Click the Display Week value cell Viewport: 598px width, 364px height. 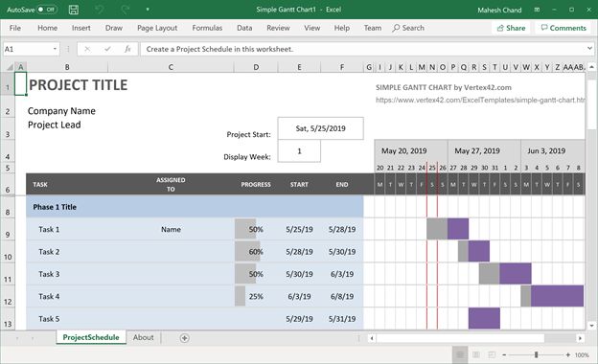click(x=299, y=151)
